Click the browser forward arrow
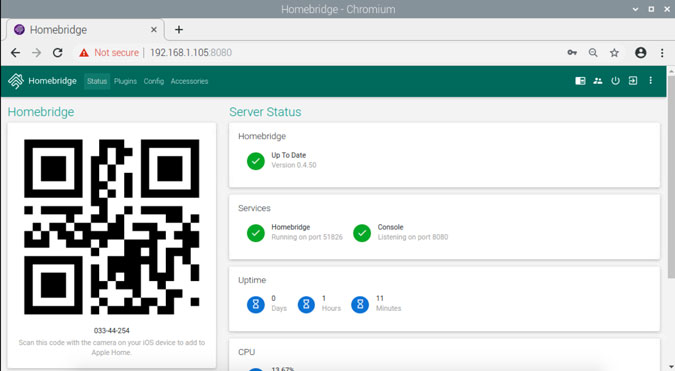 tap(37, 53)
